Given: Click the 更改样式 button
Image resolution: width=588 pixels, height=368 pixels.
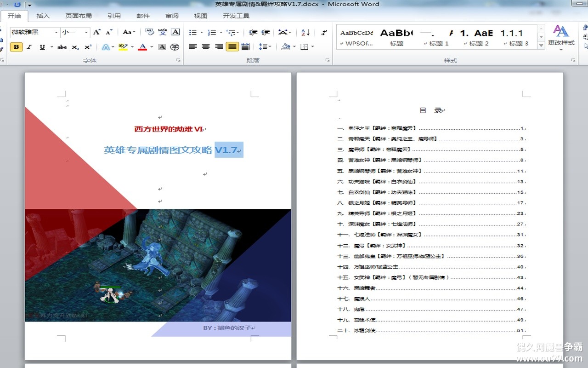Looking at the screenshot, I should 561,36.
